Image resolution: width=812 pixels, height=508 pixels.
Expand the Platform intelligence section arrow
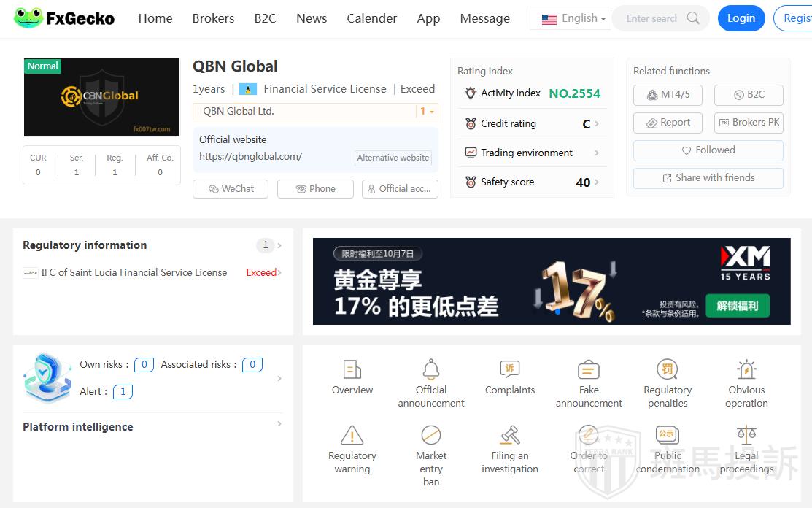279,424
